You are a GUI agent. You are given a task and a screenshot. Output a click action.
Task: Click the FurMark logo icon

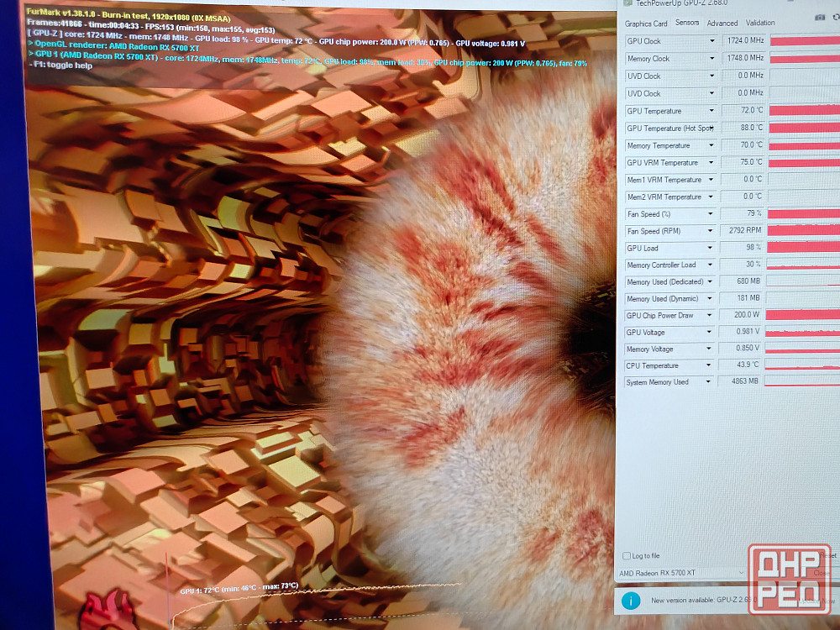(109, 609)
